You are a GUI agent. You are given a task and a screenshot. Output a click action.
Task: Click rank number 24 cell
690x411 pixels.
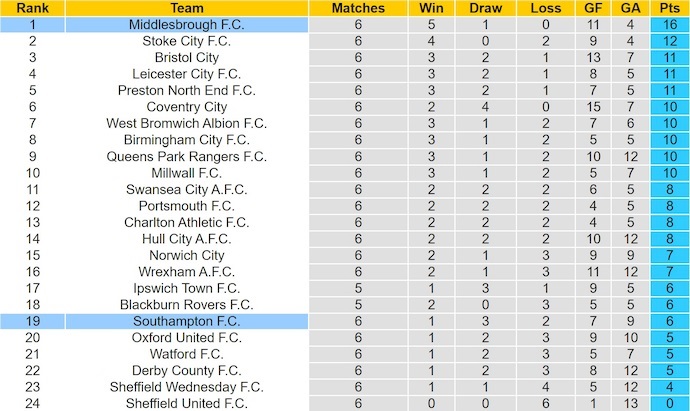pos(33,403)
